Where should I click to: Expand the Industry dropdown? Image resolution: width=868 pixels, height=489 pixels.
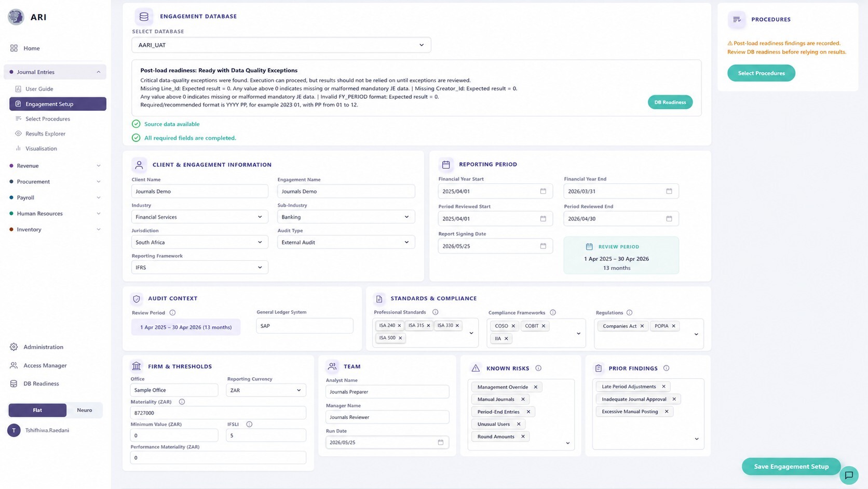pos(200,217)
